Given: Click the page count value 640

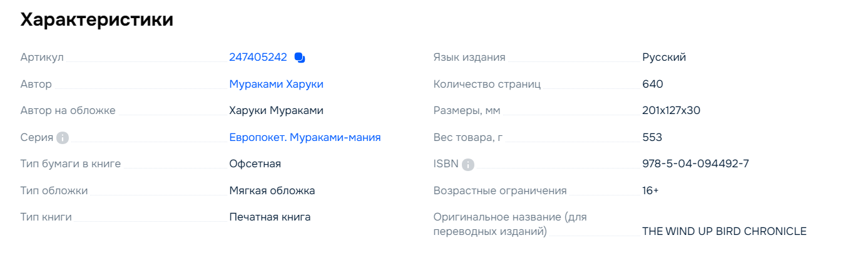Looking at the screenshot, I should tap(653, 84).
